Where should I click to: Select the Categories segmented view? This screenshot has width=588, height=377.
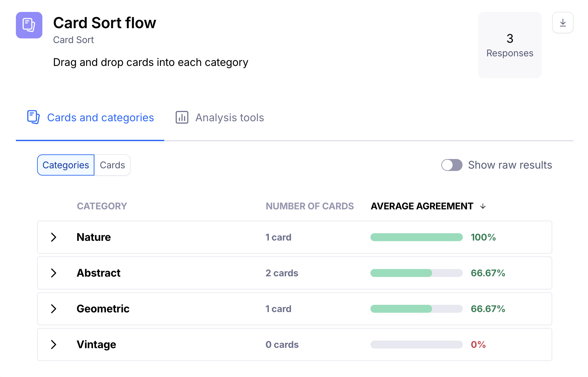tap(66, 165)
